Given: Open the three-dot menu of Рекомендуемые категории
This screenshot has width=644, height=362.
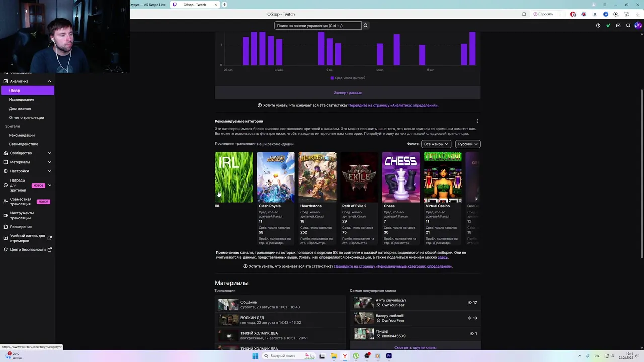Looking at the screenshot, I should coord(477,121).
